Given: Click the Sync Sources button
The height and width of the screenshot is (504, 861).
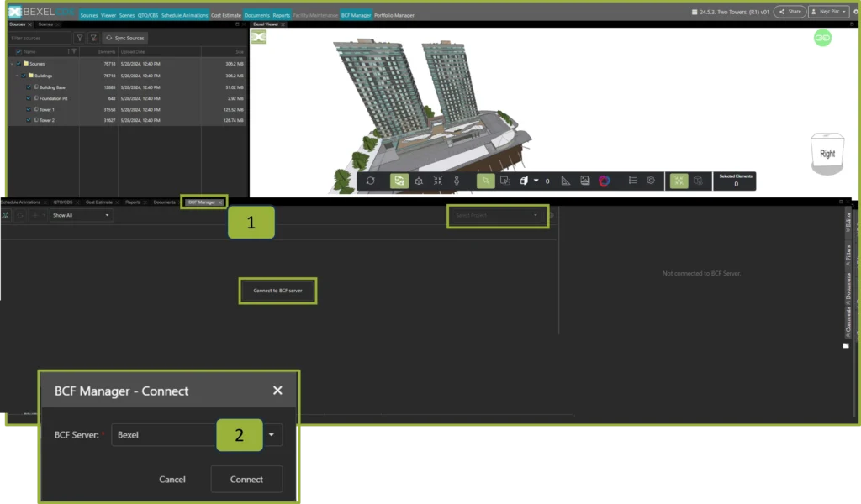Looking at the screenshot, I should (x=126, y=38).
